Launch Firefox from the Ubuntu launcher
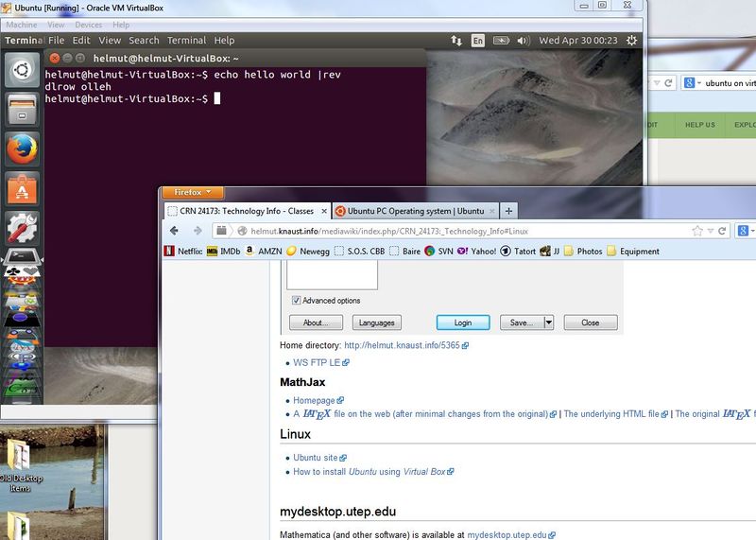The width and height of the screenshot is (756, 540). pyautogui.click(x=22, y=149)
